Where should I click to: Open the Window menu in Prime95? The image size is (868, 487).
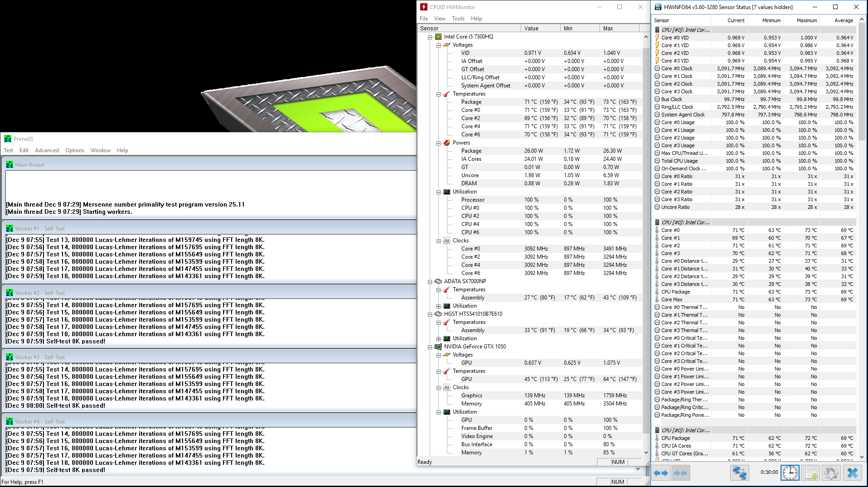click(x=101, y=150)
